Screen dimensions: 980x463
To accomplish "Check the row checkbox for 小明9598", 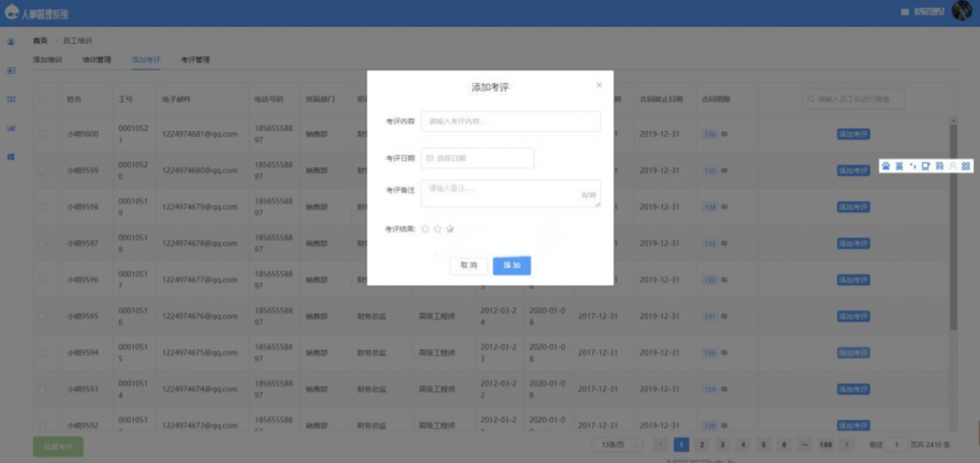I will click(x=42, y=207).
